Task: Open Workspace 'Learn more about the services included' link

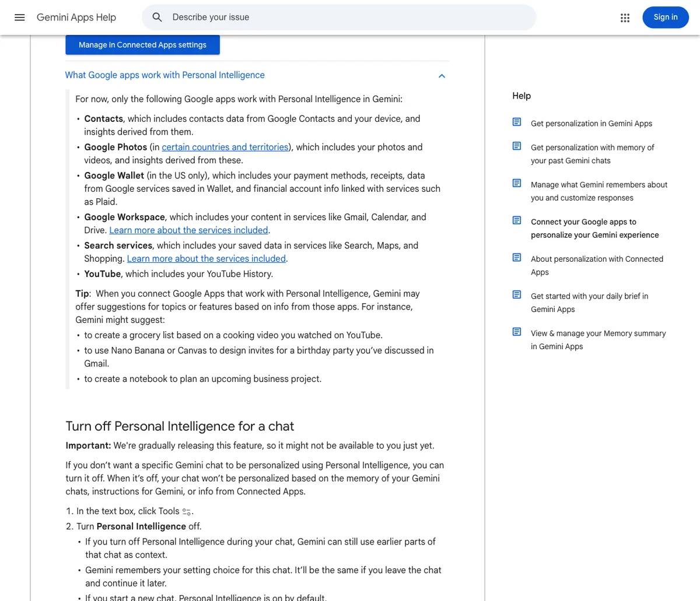Action: 188,230
